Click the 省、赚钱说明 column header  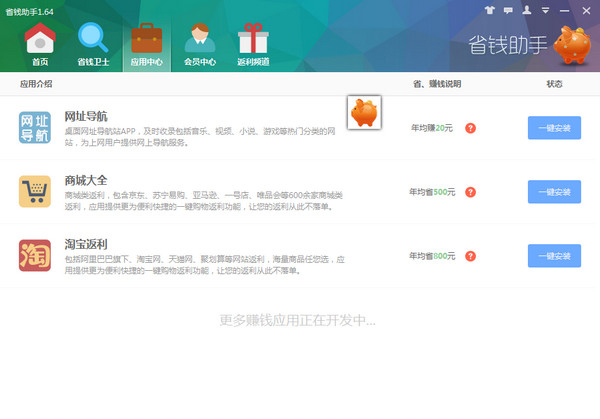(x=437, y=84)
